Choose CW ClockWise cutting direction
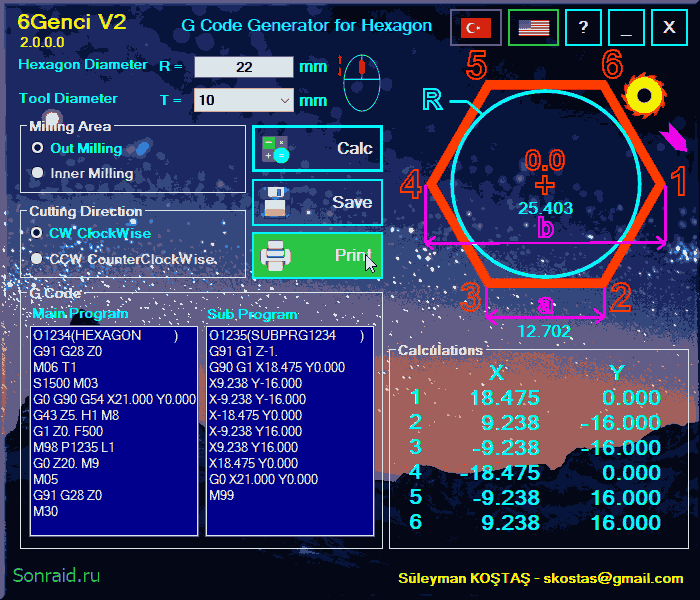The height and width of the screenshot is (600, 700). click(37, 233)
